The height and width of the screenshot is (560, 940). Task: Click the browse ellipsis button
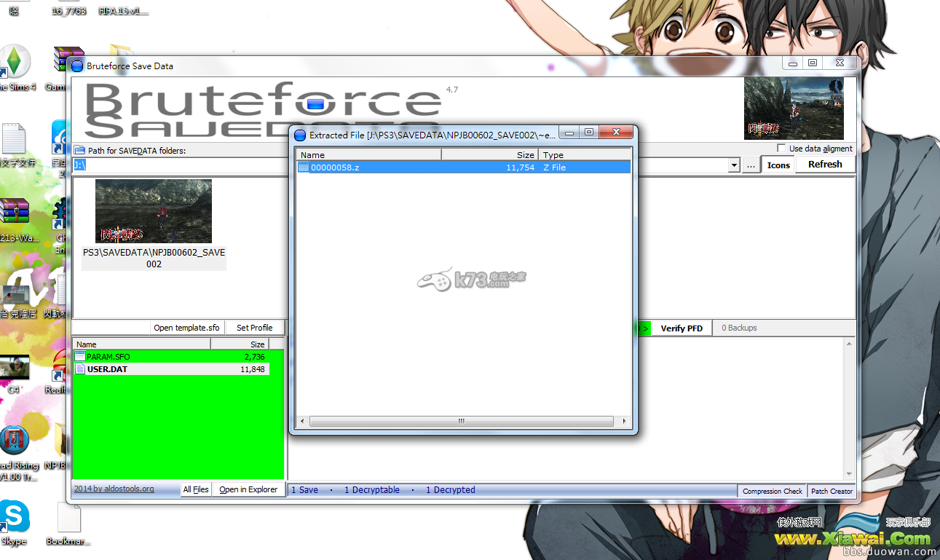(x=751, y=165)
